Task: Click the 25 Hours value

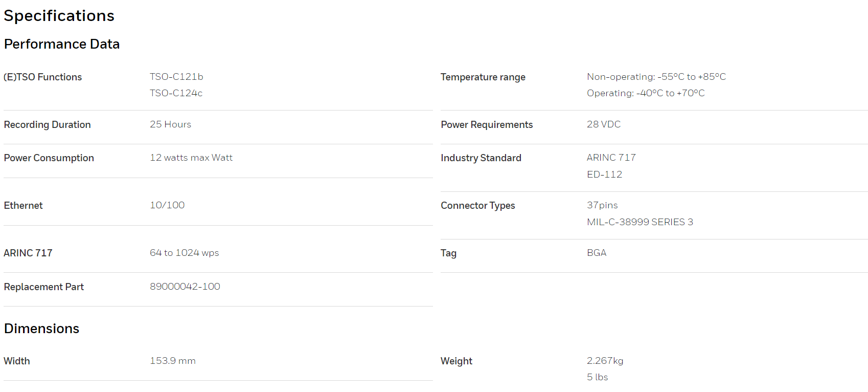Action: [x=170, y=124]
